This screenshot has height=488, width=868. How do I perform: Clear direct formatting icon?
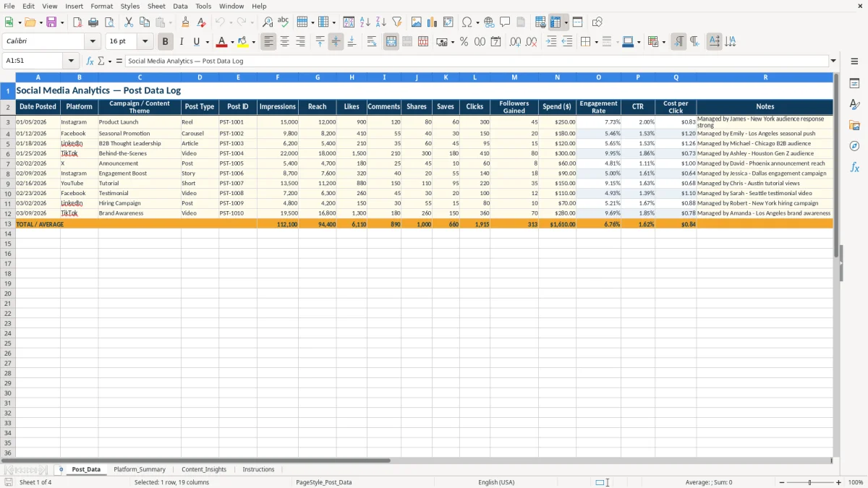[x=202, y=22]
